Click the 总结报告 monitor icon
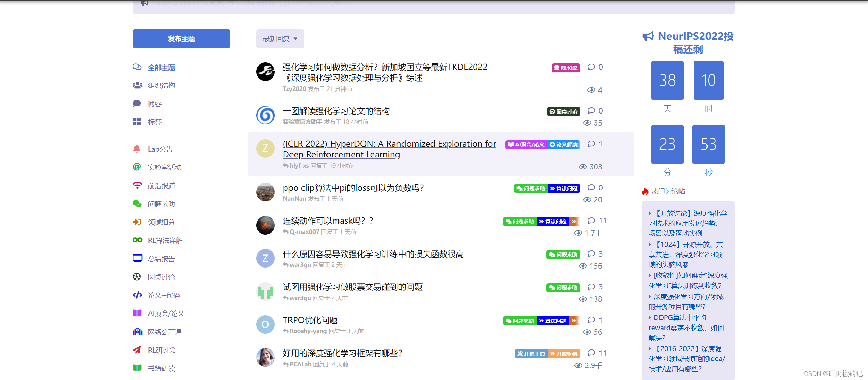 (x=137, y=259)
